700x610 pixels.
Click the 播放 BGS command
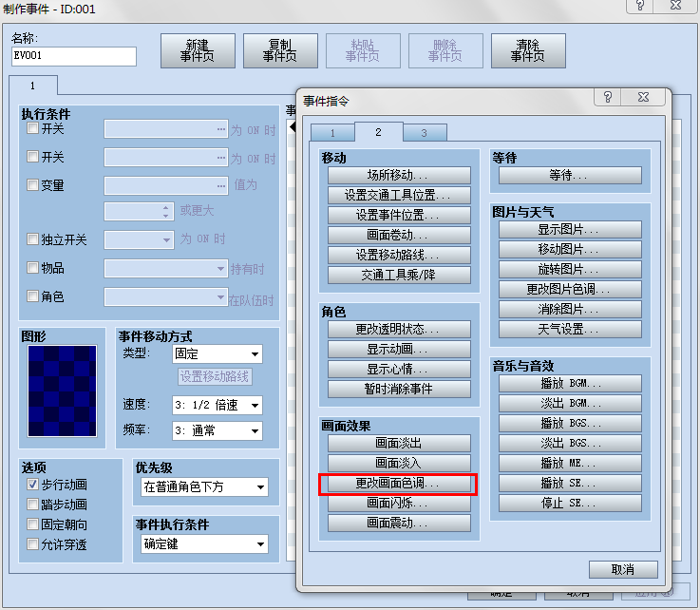click(x=570, y=424)
